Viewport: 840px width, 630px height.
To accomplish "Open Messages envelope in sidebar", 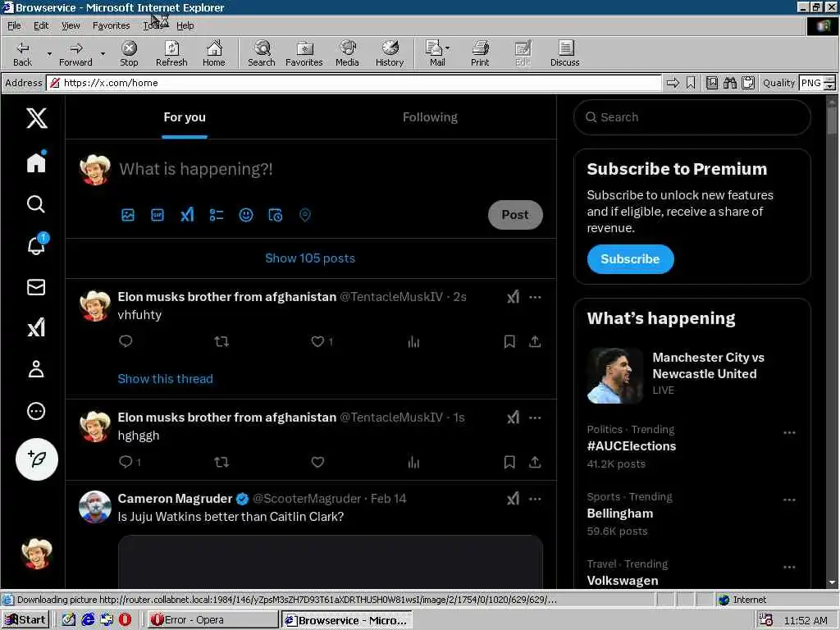I will click(x=36, y=287).
